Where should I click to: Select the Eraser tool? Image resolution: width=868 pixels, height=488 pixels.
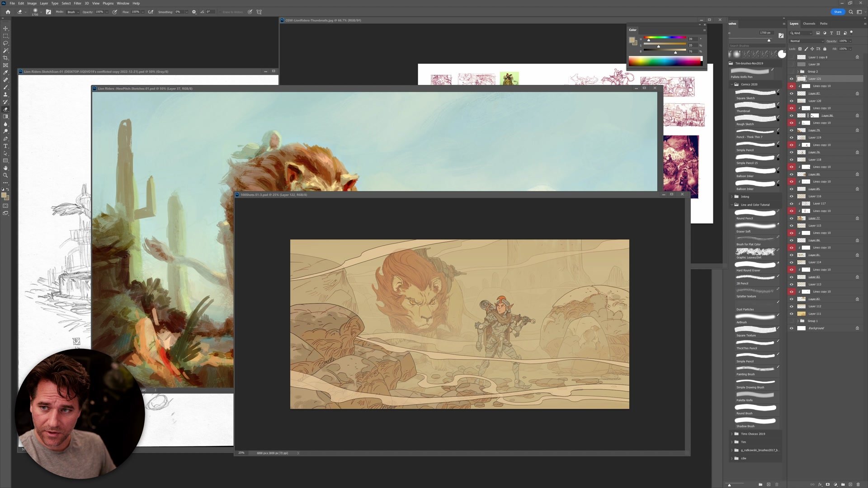click(6, 108)
